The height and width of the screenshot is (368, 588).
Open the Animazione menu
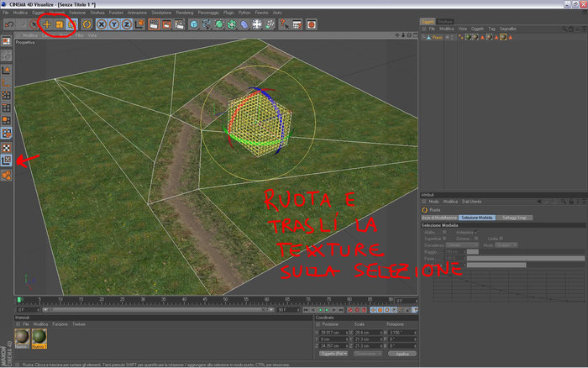pos(137,13)
